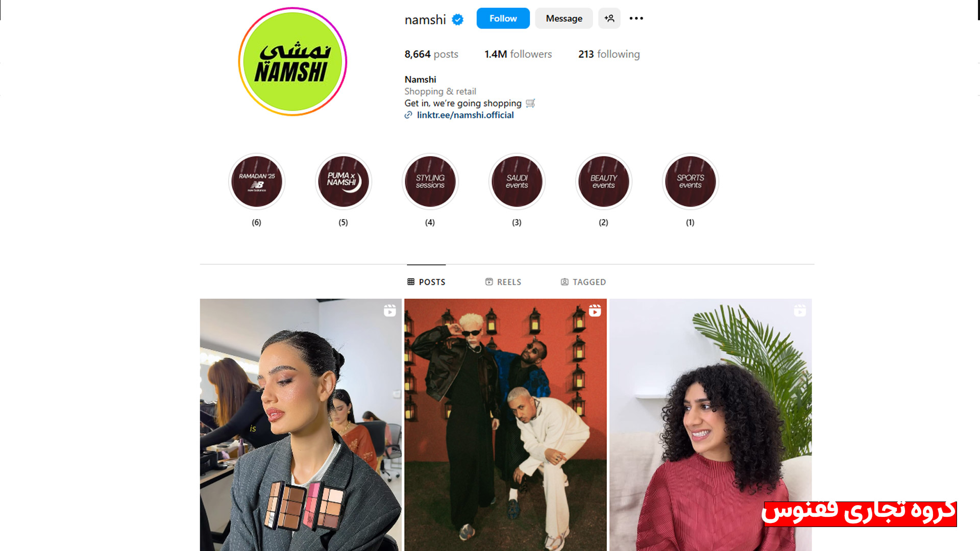Viewport: 980px width, 551px height.
Task: Click the Message button
Action: pos(564,18)
